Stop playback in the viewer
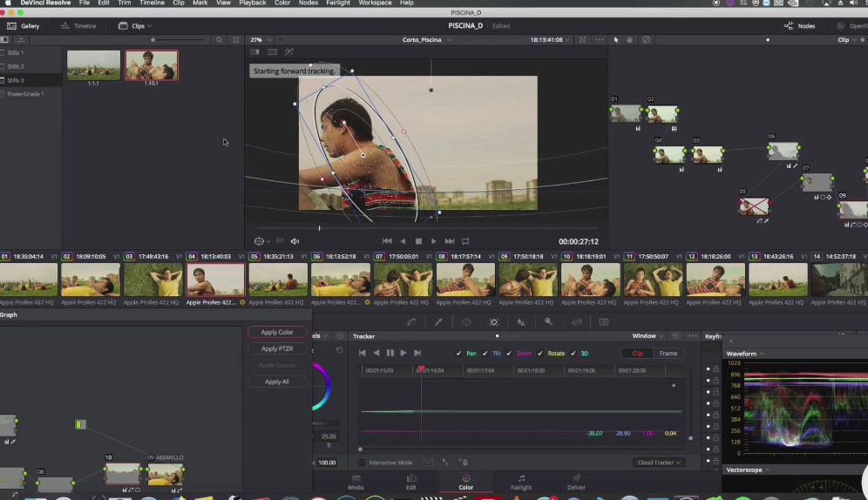 418,241
